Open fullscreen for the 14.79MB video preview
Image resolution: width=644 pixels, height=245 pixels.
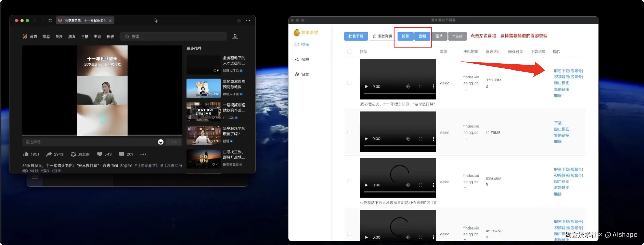[421, 139]
